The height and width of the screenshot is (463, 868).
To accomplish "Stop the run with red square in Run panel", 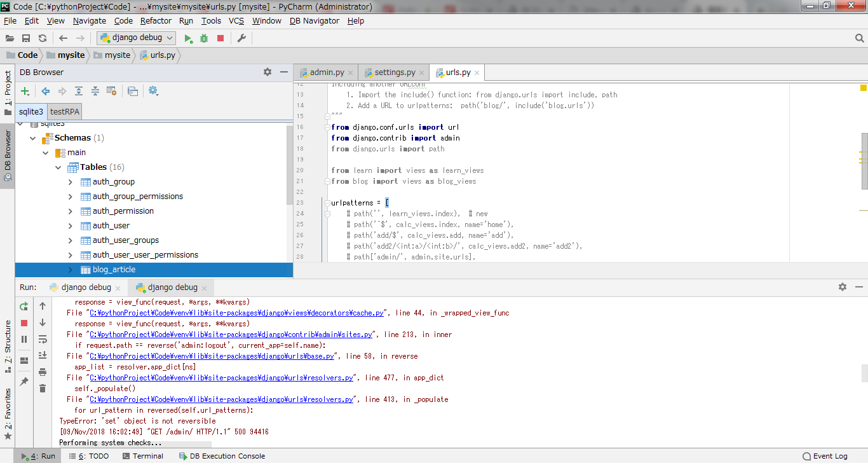I will [24, 323].
